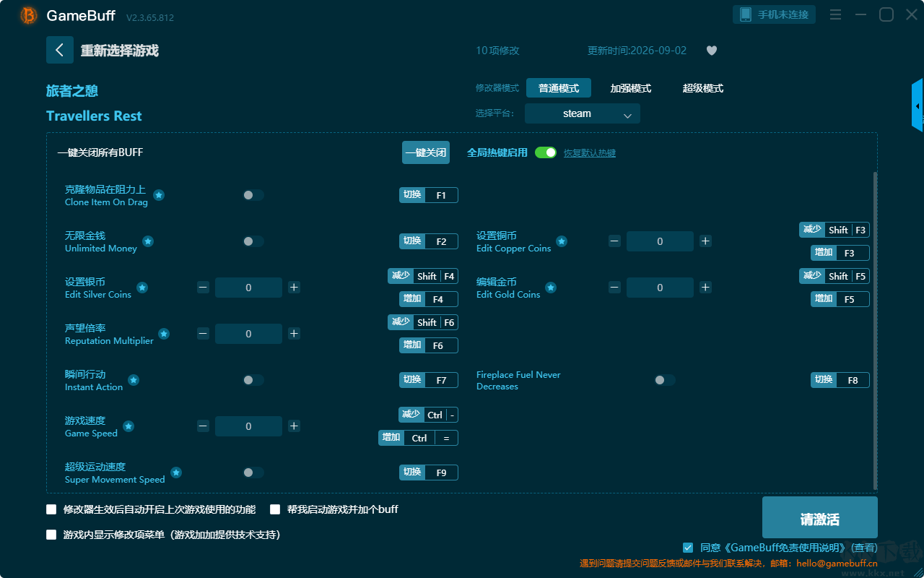Image resolution: width=924 pixels, height=578 pixels.
Task: Click the 请激活 activate button
Action: click(x=820, y=517)
